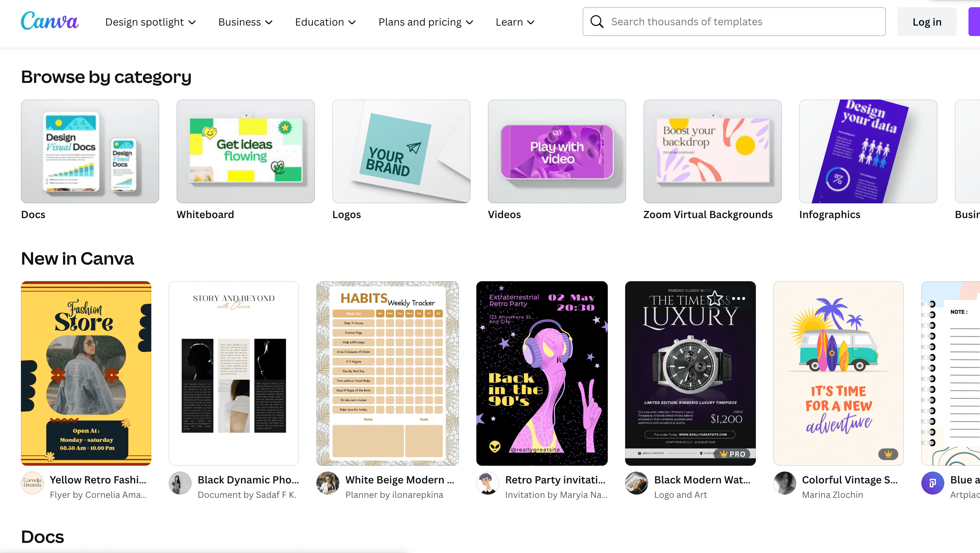Expand the Plans and pricing menu
This screenshot has height=553, width=980.
pos(426,22)
